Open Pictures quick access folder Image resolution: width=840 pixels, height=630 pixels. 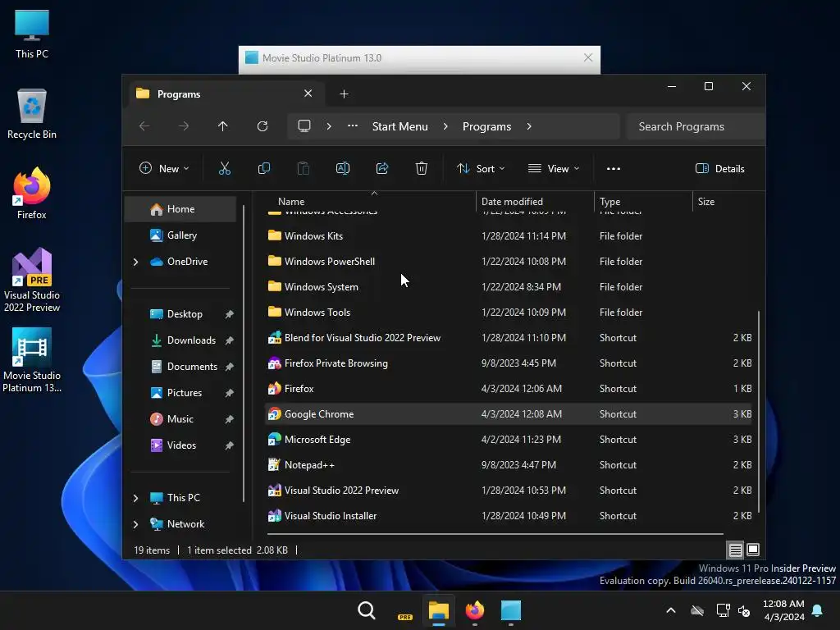click(182, 393)
